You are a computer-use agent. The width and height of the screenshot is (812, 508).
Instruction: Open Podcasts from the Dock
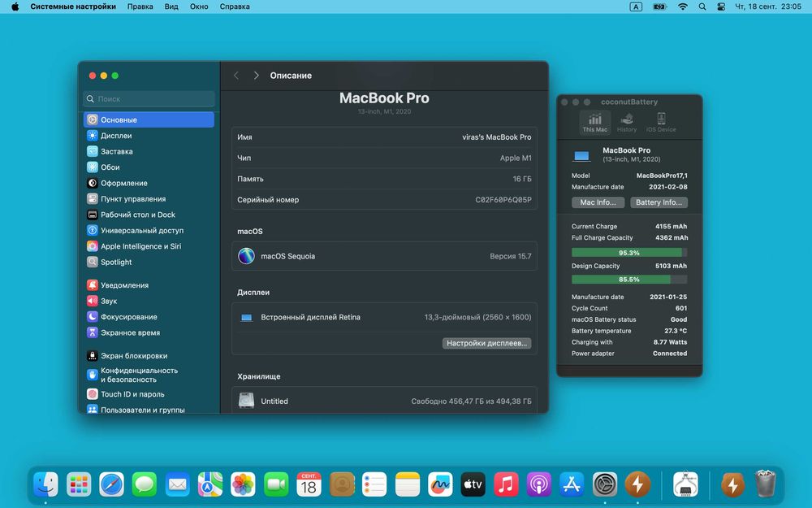click(539, 485)
